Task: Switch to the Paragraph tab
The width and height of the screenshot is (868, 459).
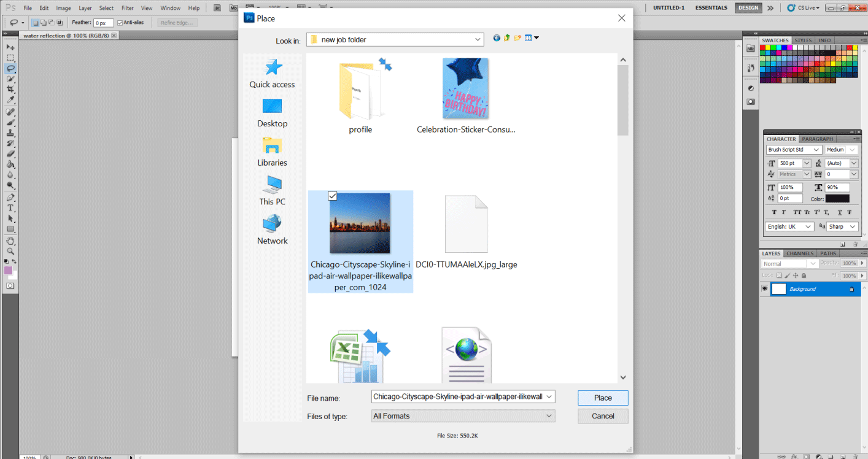Action: pyautogui.click(x=818, y=139)
